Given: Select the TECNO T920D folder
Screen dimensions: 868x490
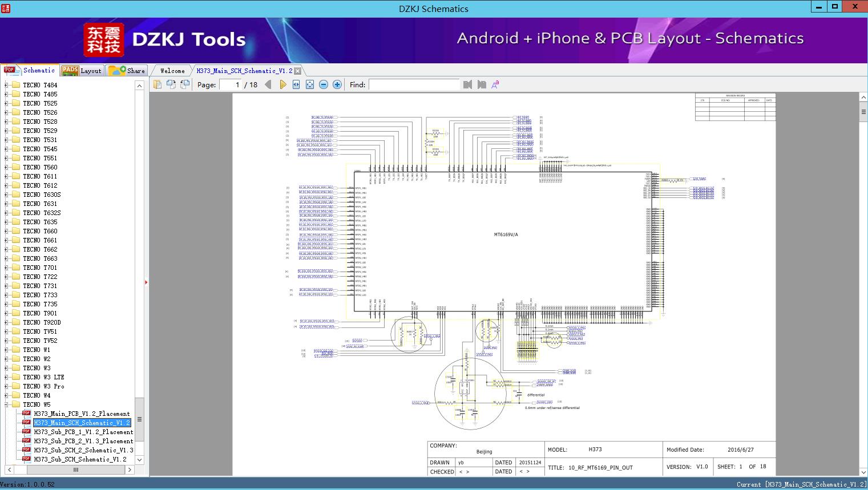Looking at the screenshot, I should point(42,322).
